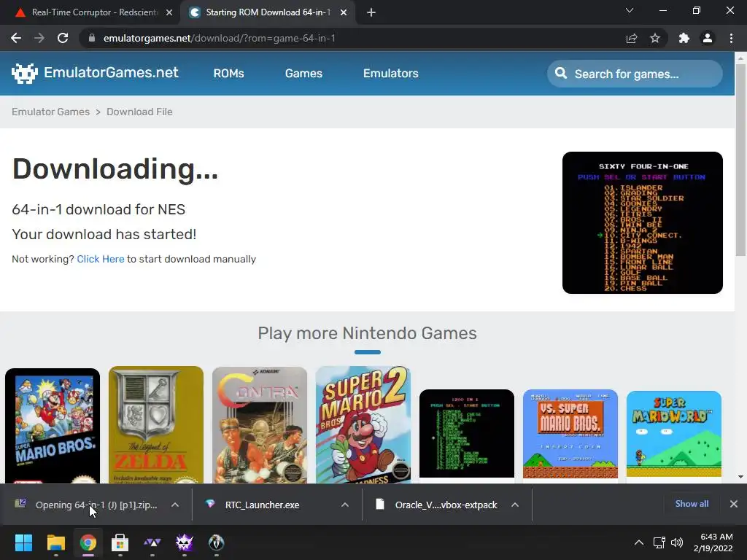Open a new tab with plus button
This screenshot has width=747, height=560.
[371, 12]
